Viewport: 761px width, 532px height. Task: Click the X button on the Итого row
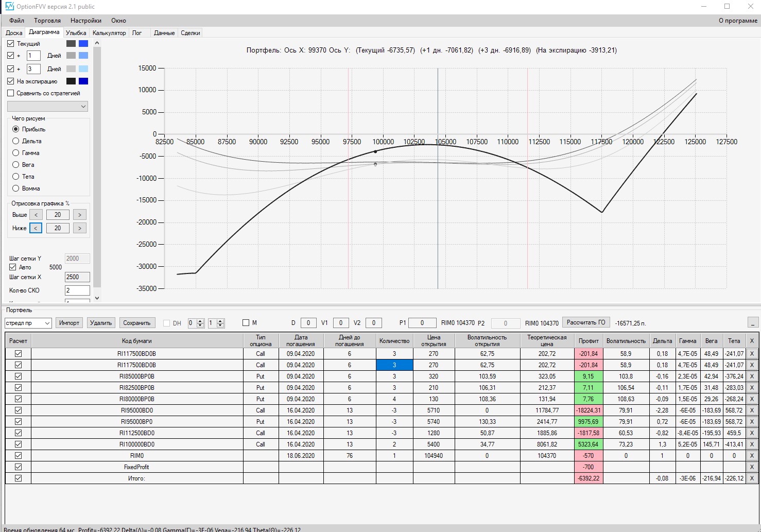click(x=752, y=478)
